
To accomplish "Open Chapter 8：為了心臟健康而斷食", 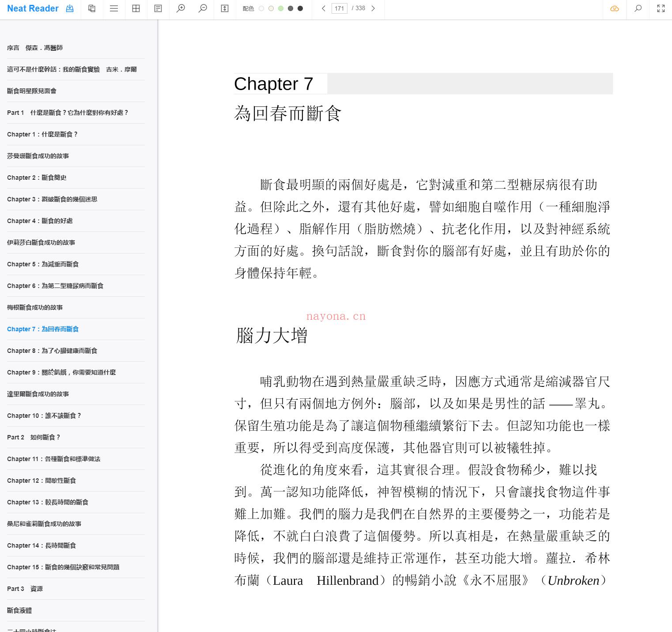I will 76,351.
